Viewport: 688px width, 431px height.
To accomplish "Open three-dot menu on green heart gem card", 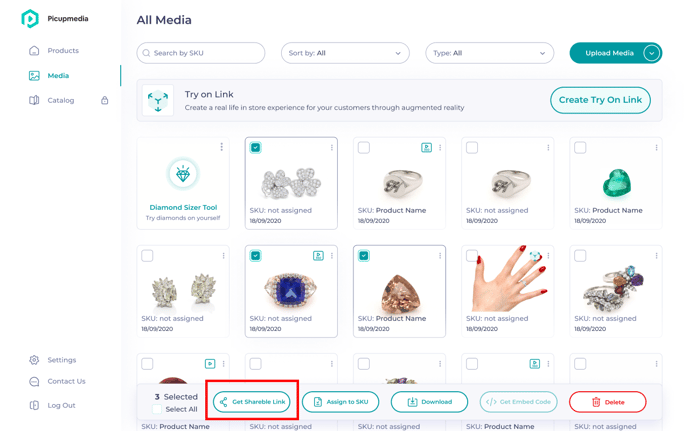I will [x=656, y=148].
